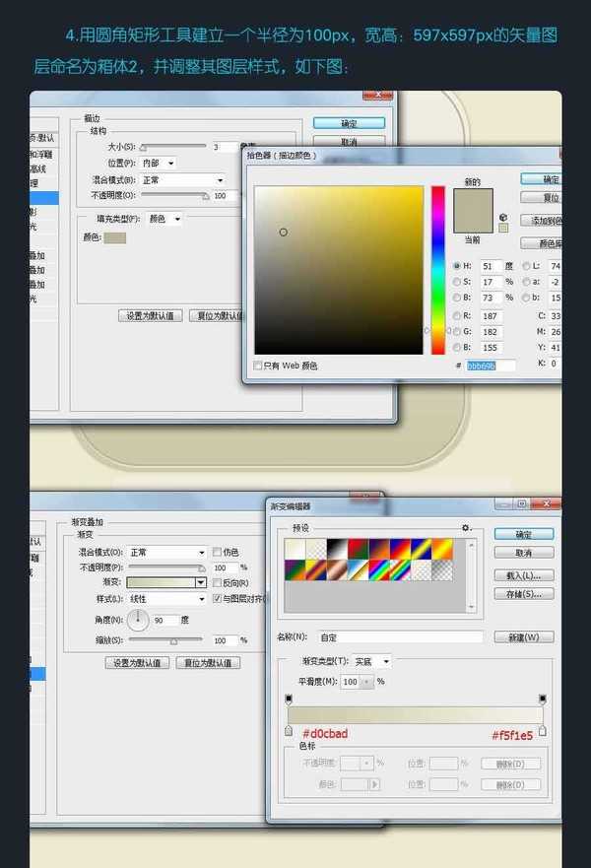
Task: Click 确定 in the gradient editor
Action: coord(524,534)
